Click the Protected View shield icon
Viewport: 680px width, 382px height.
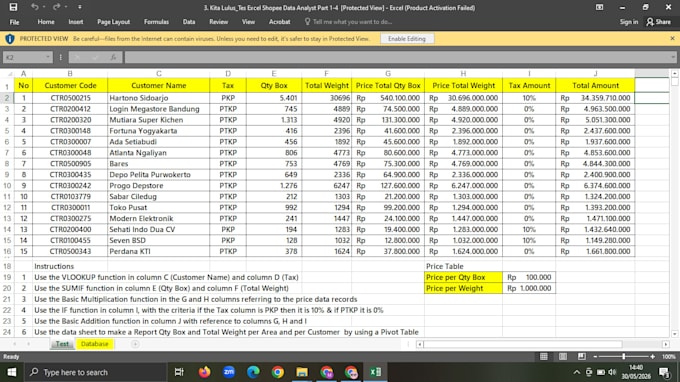click(10, 39)
